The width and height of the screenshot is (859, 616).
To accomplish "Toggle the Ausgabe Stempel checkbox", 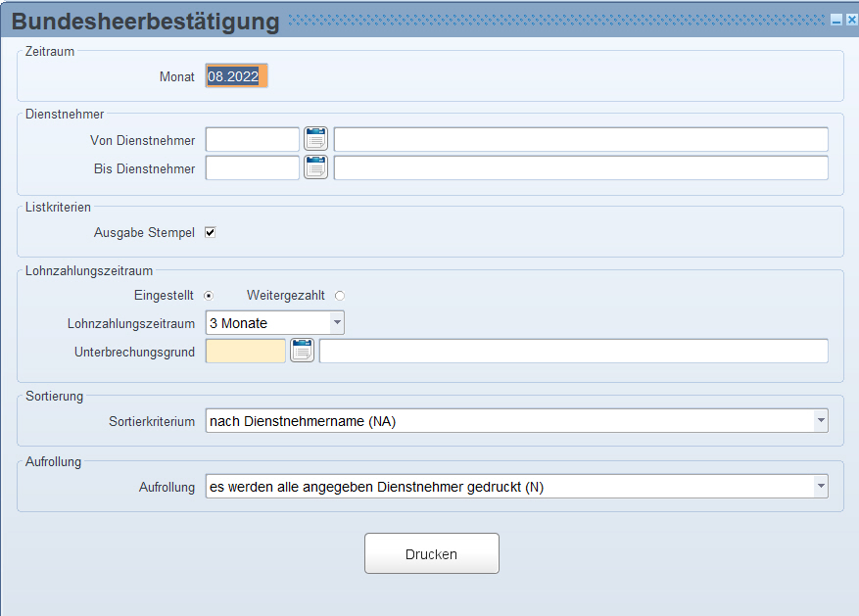I will coord(210,232).
